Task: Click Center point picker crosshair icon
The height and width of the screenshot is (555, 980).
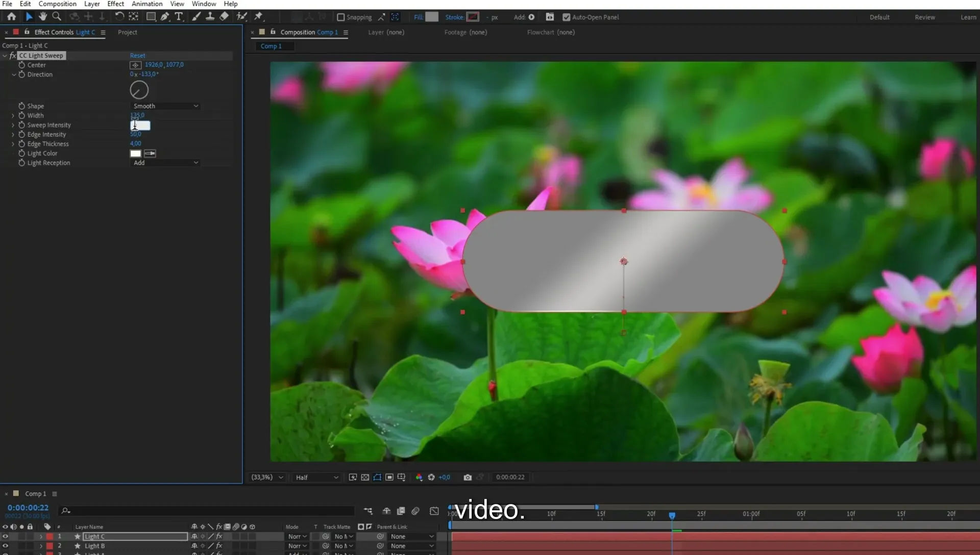Action: click(135, 65)
